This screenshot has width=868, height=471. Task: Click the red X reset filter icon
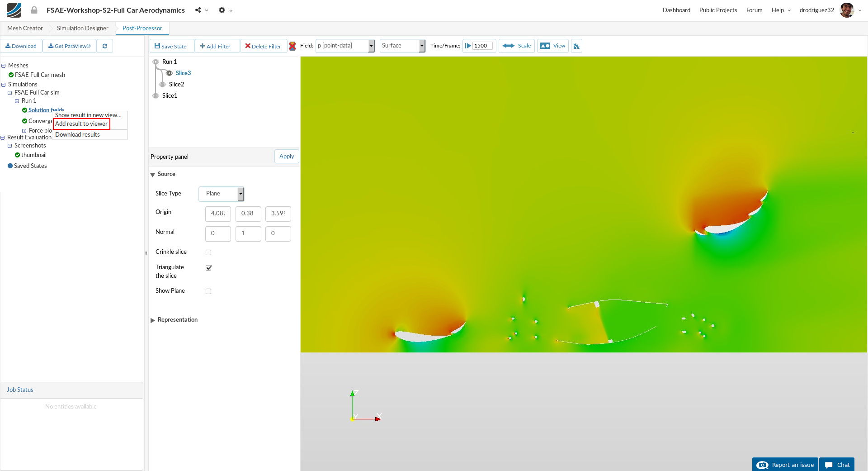(x=292, y=46)
